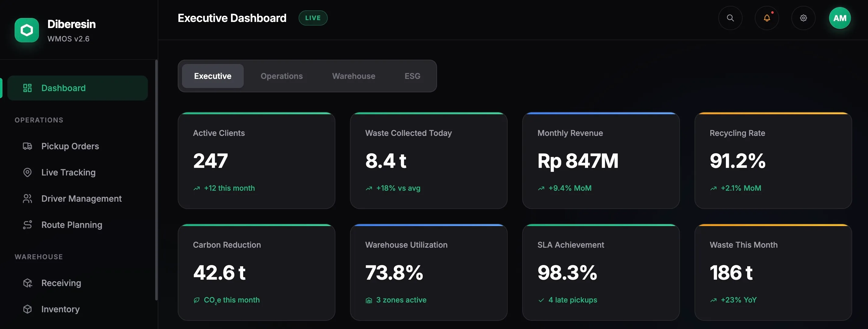Viewport: 868px width, 329px height.
Task: Open the Warehouse Utilization card
Action: [429, 272]
